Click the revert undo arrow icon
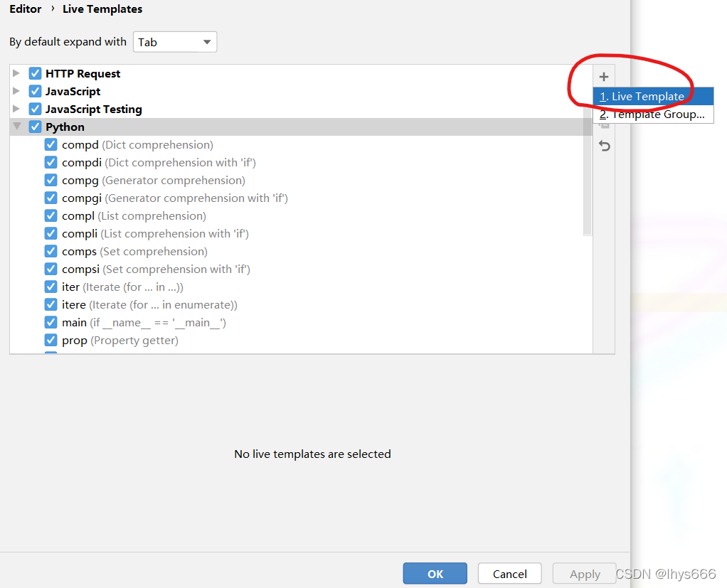Viewport: 727px width, 588px height. pyautogui.click(x=604, y=146)
